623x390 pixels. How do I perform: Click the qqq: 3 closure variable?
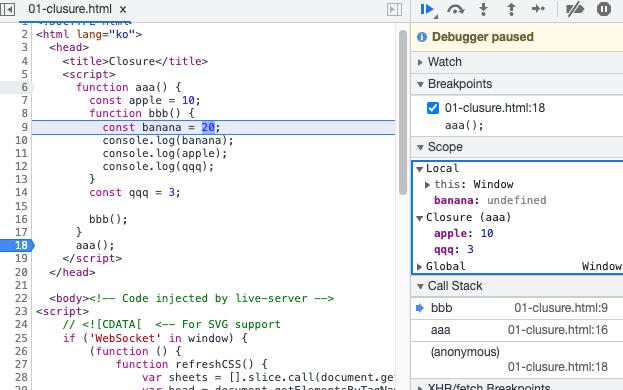[x=454, y=249]
